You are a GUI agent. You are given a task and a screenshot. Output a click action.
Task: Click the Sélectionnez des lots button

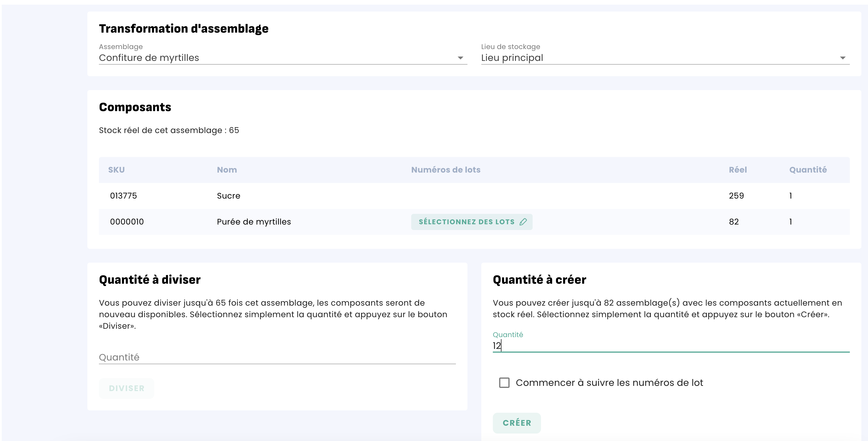tap(467, 222)
